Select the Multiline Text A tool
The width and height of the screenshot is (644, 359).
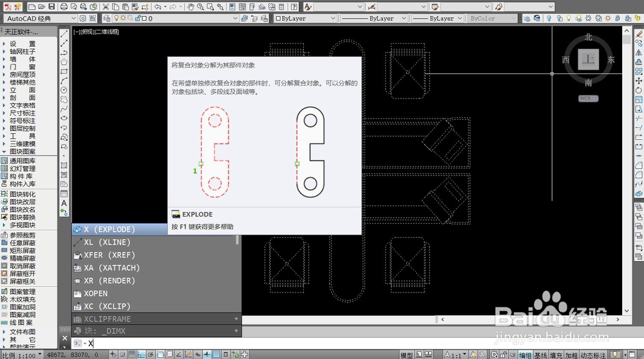click(64, 203)
